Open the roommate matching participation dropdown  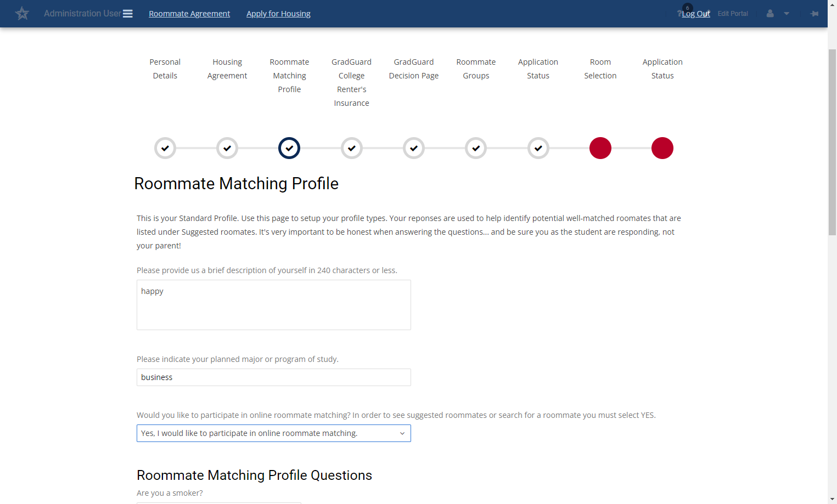274,433
